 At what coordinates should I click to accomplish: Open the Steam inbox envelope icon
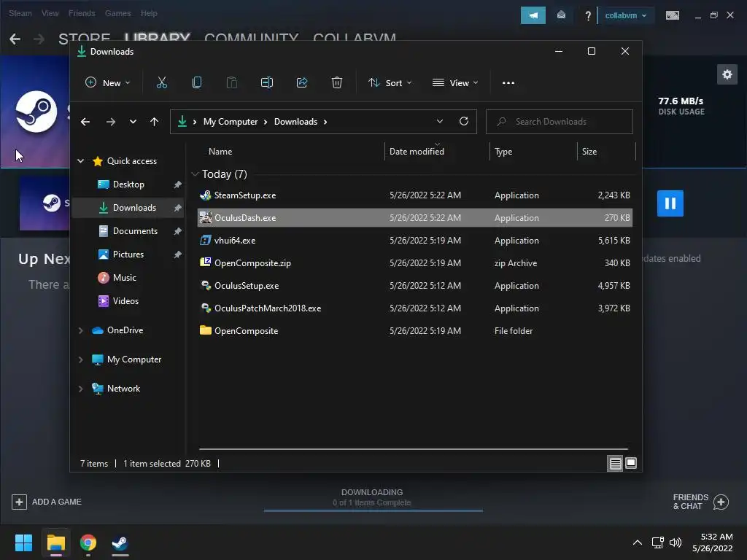pyautogui.click(x=561, y=15)
